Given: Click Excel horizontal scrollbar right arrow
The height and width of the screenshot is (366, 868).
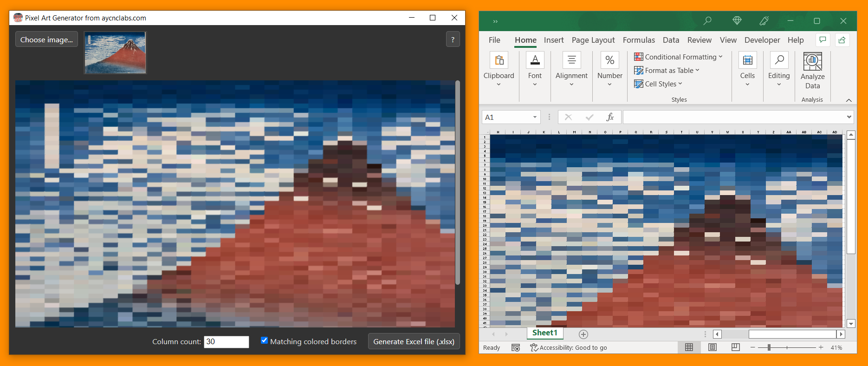Looking at the screenshot, I should (x=841, y=334).
